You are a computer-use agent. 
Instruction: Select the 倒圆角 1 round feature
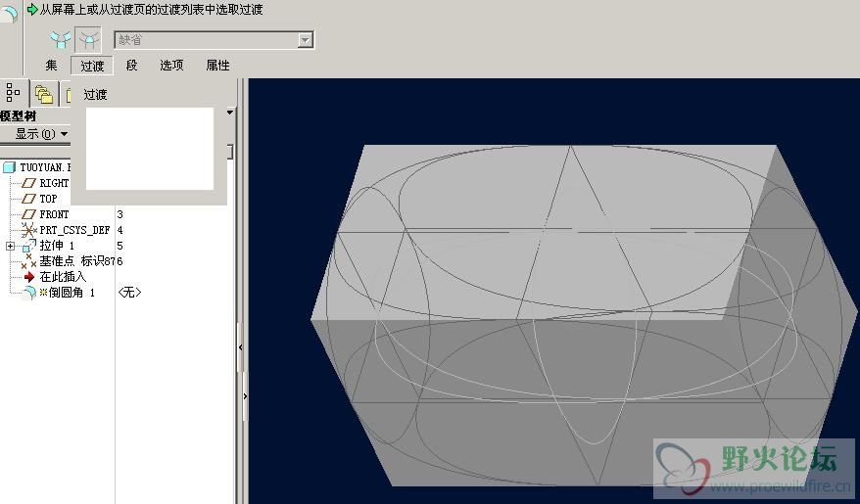72,292
